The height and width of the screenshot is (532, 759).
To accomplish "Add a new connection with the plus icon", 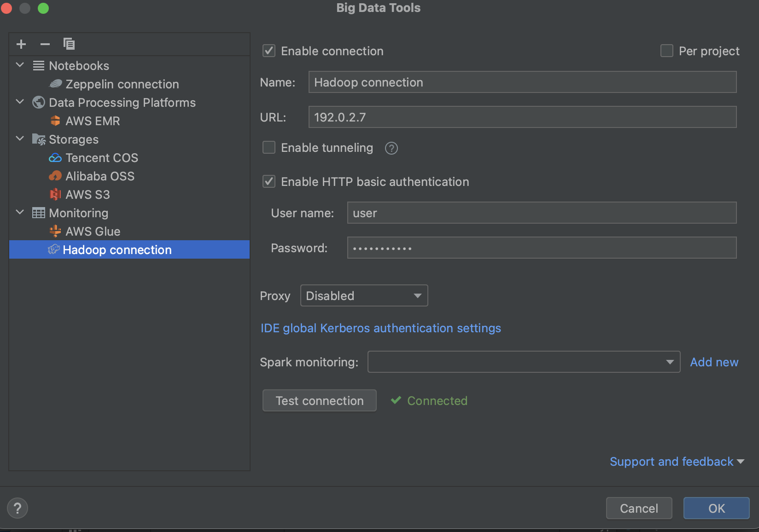I will pos(21,44).
